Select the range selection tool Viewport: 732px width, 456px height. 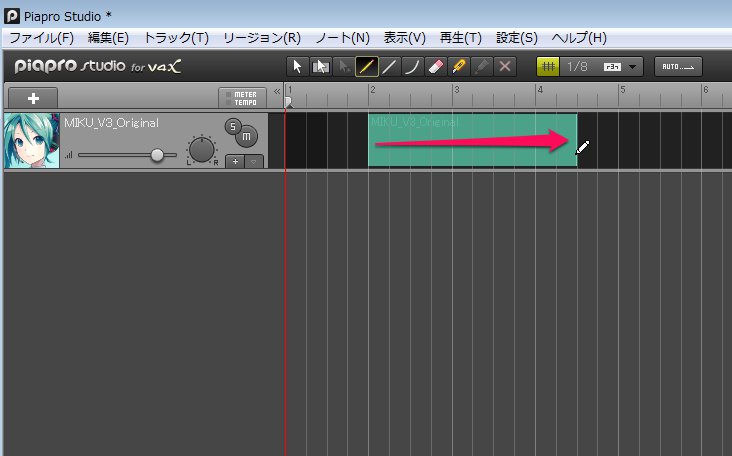click(320, 67)
